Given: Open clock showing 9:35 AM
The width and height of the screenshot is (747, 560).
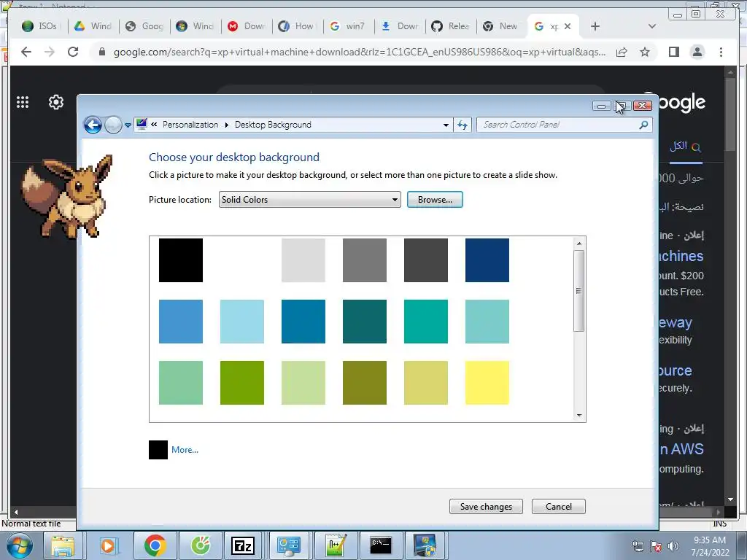Looking at the screenshot, I should point(710,545).
